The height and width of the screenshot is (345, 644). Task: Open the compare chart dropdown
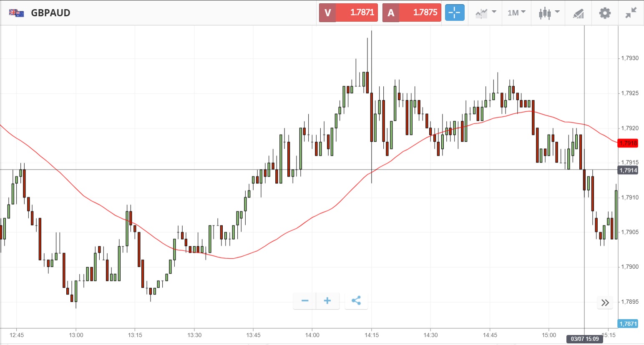[486, 13]
